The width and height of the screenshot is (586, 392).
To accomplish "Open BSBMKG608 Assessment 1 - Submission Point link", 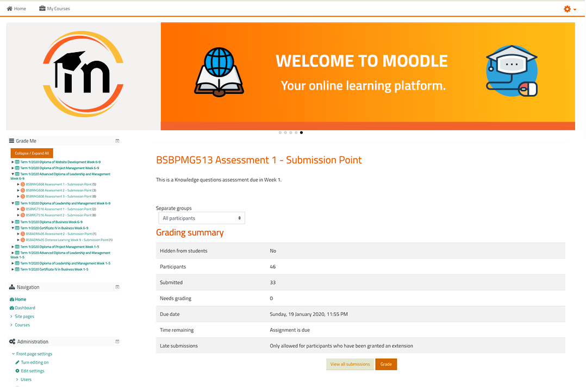I will [59, 185].
